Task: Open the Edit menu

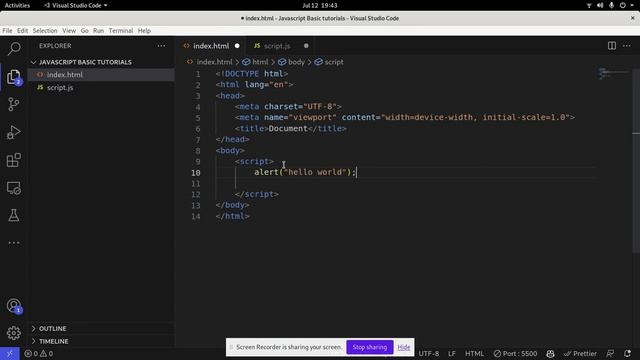Action: [22, 31]
